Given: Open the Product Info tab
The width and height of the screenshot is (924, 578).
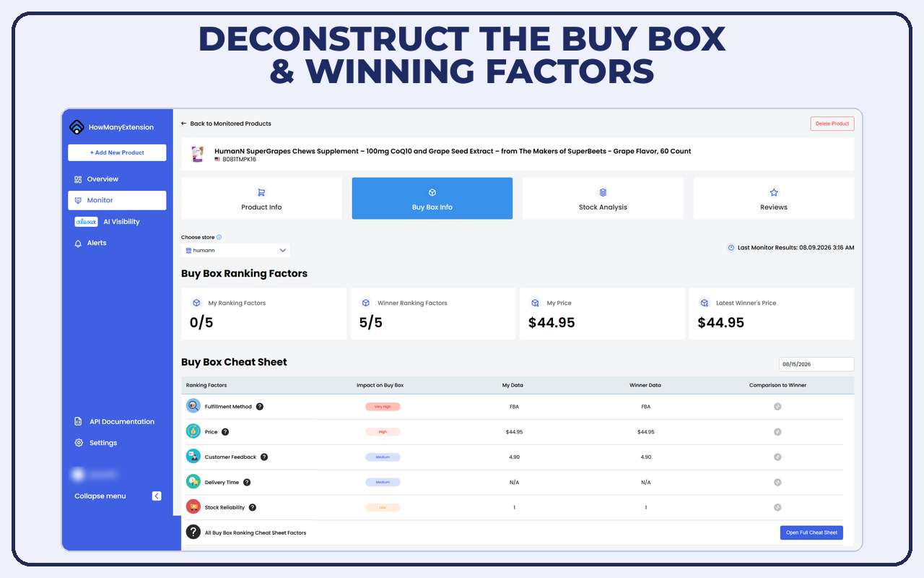Looking at the screenshot, I should tap(261, 199).
